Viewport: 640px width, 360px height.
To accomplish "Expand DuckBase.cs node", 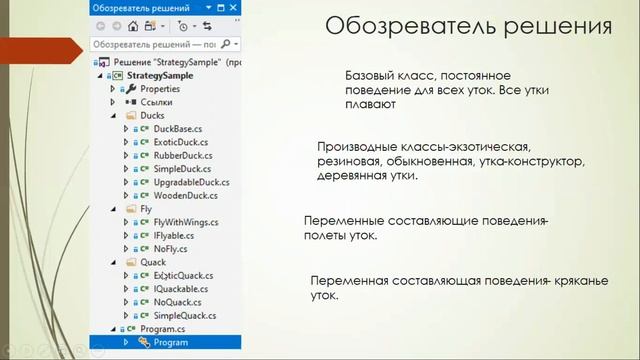I will [126, 129].
